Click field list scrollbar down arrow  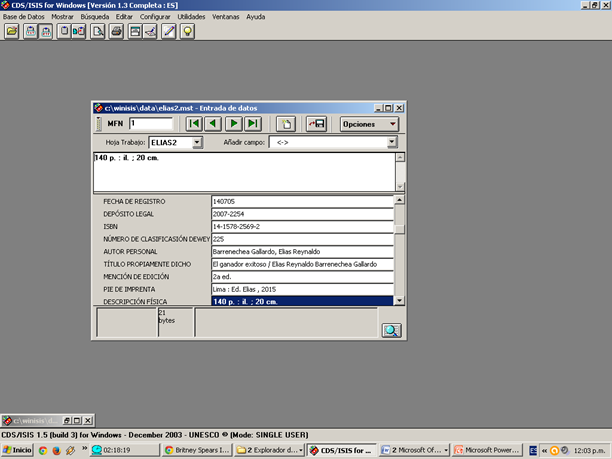coord(399,301)
